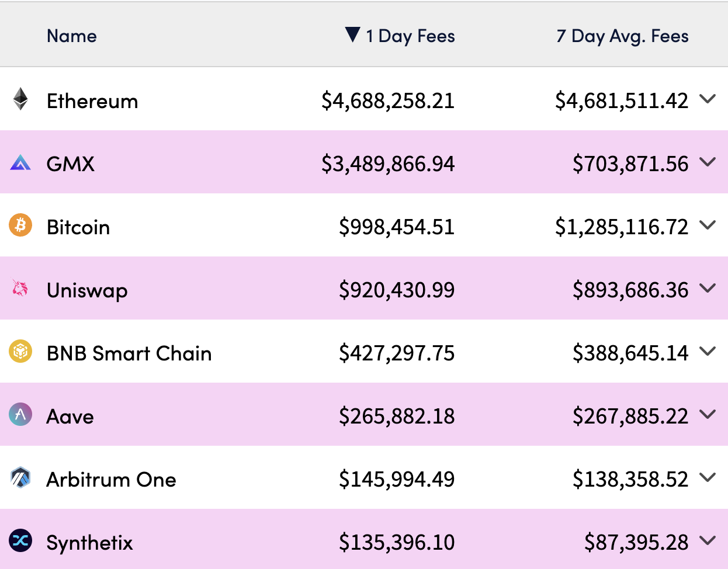Image resolution: width=728 pixels, height=569 pixels.
Task: Sort by the 1 Day Fees column
Action: [410, 36]
